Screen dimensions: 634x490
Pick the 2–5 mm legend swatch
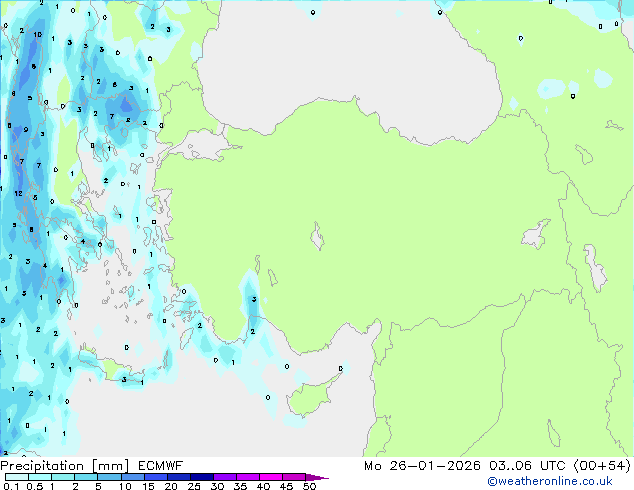[86, 477]
